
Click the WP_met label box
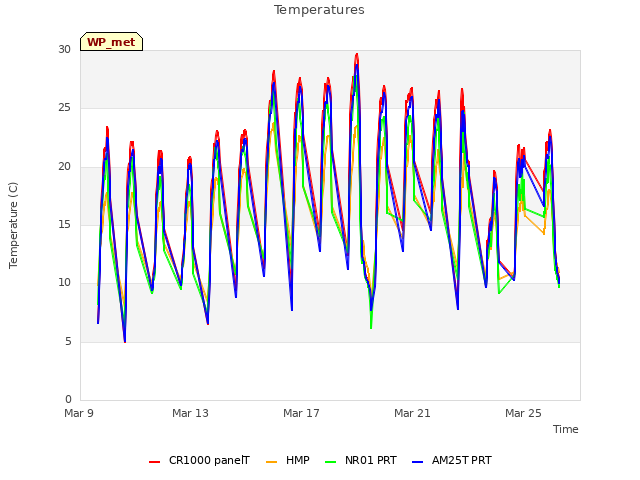coord(111,42)
